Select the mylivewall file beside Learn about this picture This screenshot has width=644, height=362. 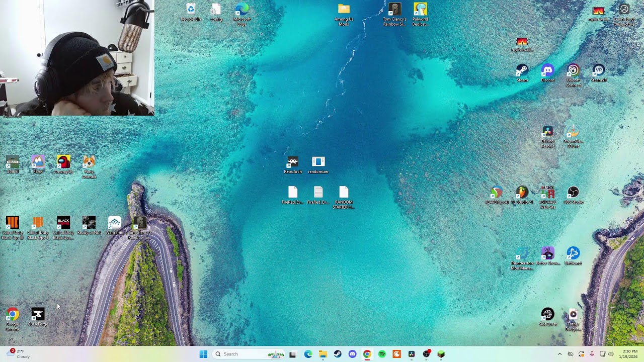[x=598, y=13]
